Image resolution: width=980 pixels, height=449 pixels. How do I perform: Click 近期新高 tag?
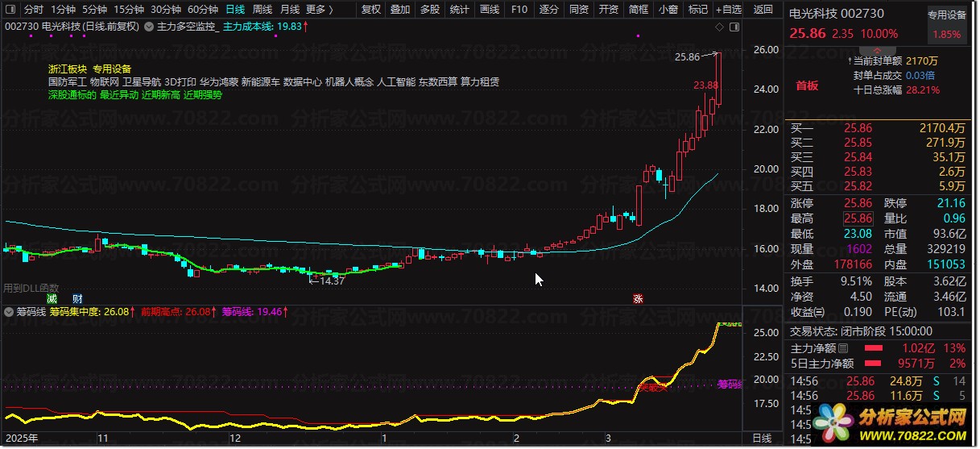[x=161, y=94]
